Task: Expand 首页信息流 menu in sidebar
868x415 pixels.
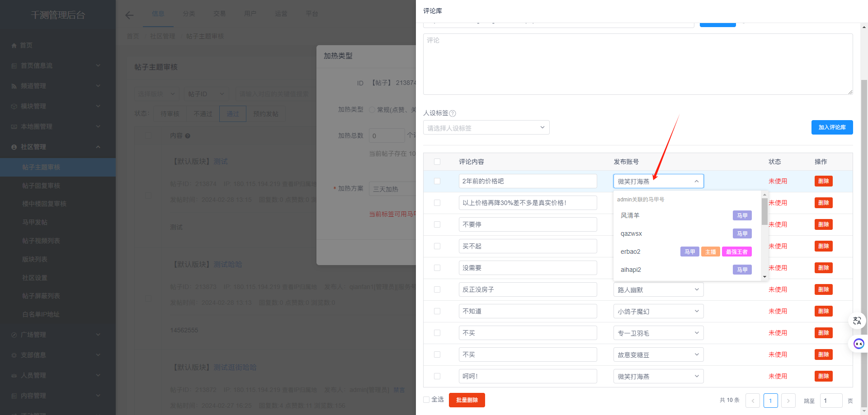Action: tap(58, 66)
